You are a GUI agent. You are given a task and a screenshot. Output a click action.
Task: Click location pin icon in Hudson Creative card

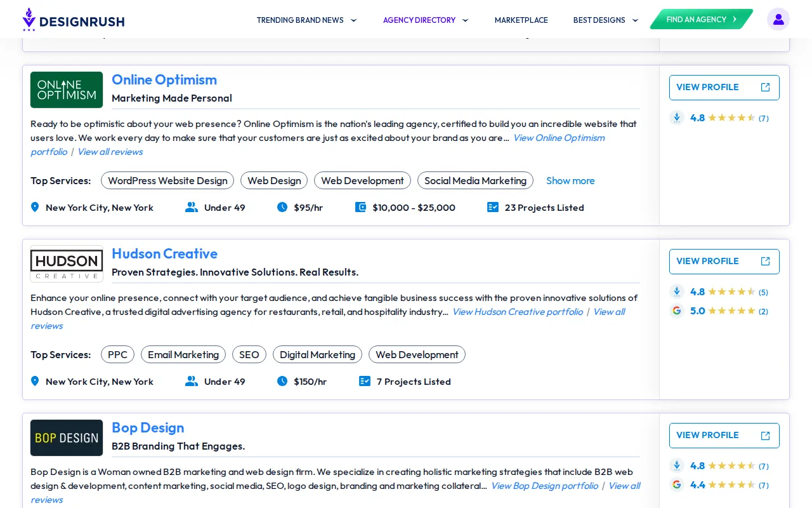click(35, 381)
